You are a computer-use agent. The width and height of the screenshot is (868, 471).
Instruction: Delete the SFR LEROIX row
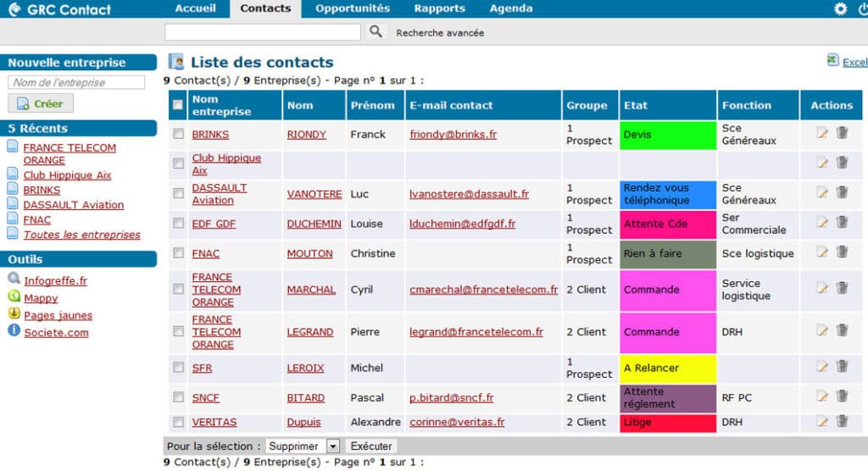click(842, 367)
